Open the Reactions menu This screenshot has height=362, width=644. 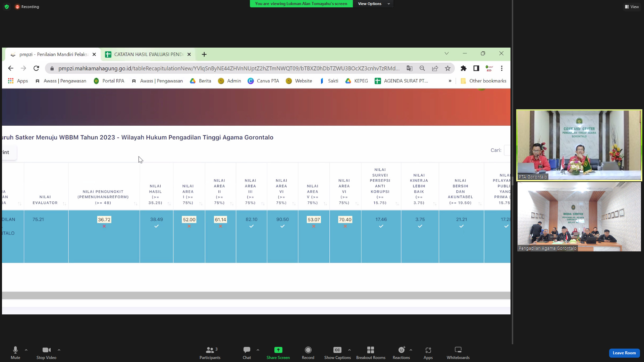[401, 352]
